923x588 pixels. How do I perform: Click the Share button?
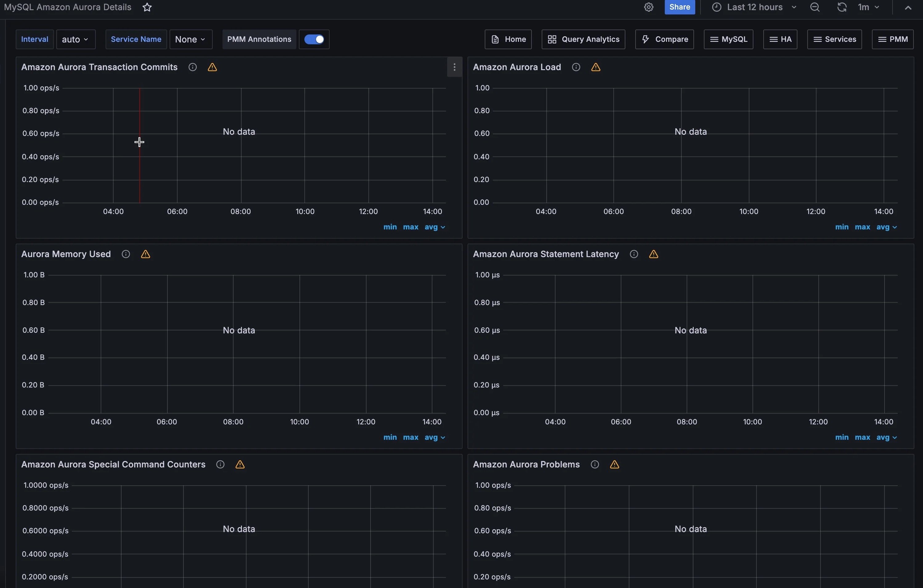(x=680, y=7)
